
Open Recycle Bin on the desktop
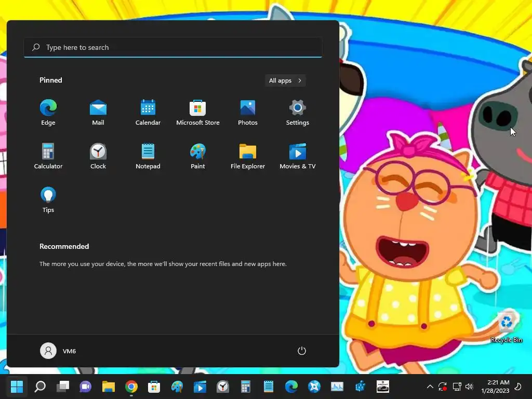click(x=506, y=327)
